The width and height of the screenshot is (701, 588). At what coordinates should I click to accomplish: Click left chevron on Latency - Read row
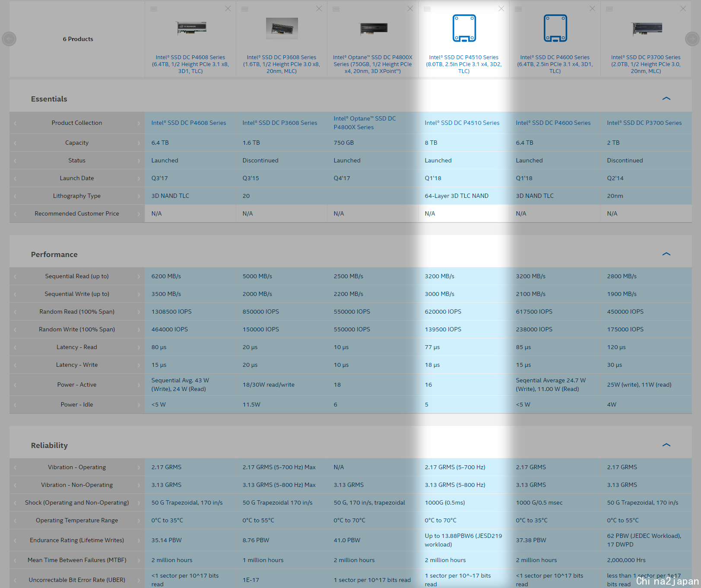(15, 347)
